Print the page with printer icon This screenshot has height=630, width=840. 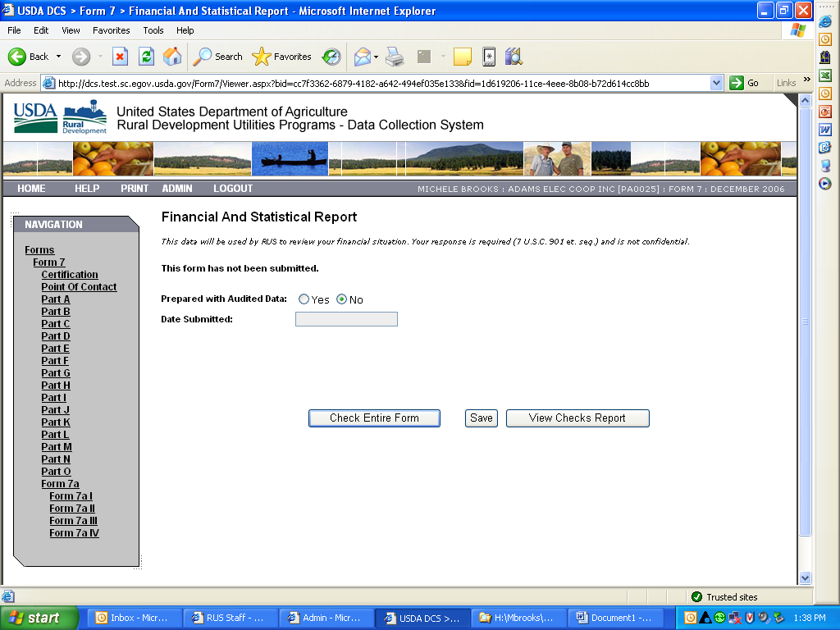[x=395, y=57]
